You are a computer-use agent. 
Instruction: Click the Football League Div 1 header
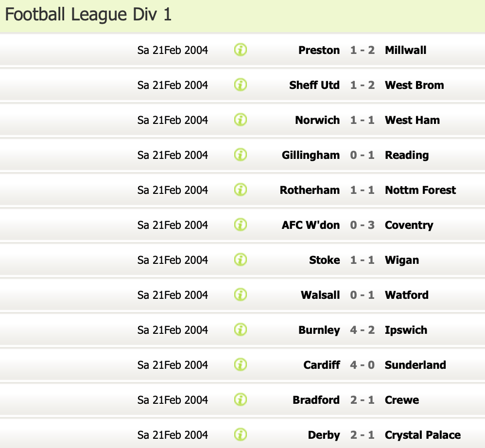point(88,15)
